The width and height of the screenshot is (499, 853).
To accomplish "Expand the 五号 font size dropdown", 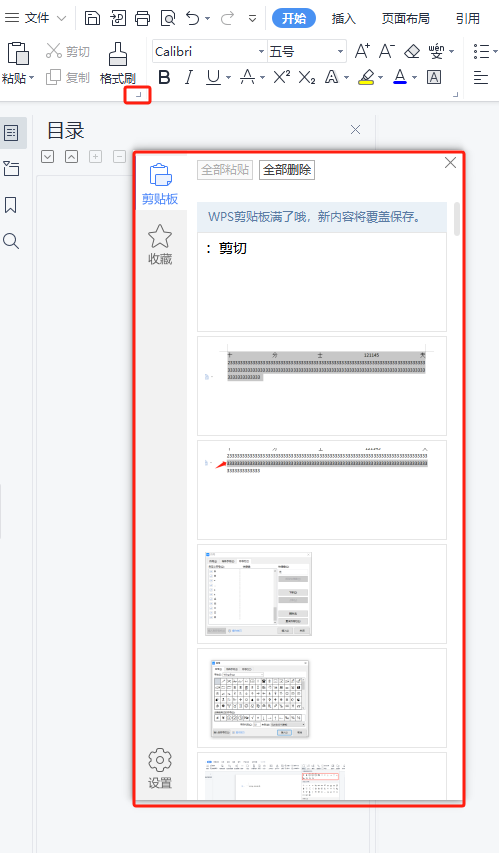I will [341, 52].
